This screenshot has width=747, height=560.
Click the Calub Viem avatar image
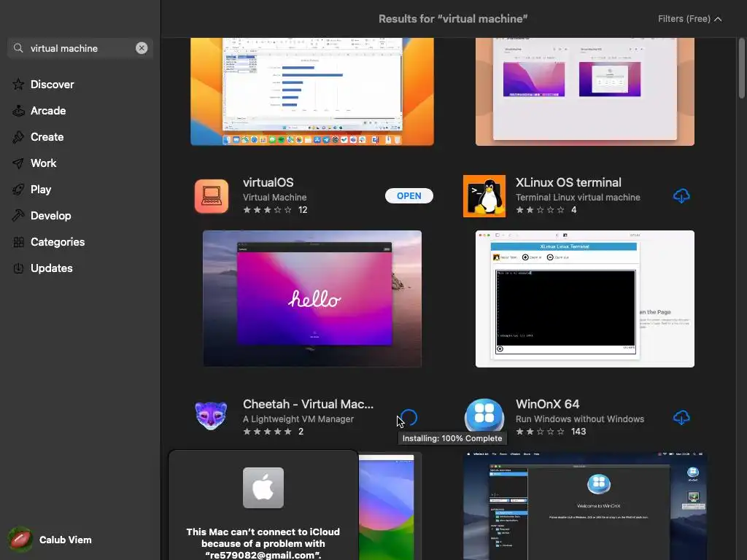tap(20, 540)
